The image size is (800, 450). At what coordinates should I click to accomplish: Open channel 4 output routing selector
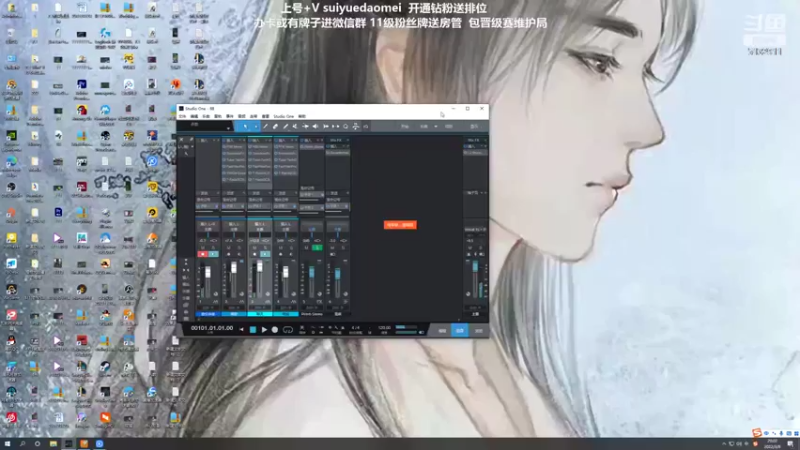tap(285, 206)
